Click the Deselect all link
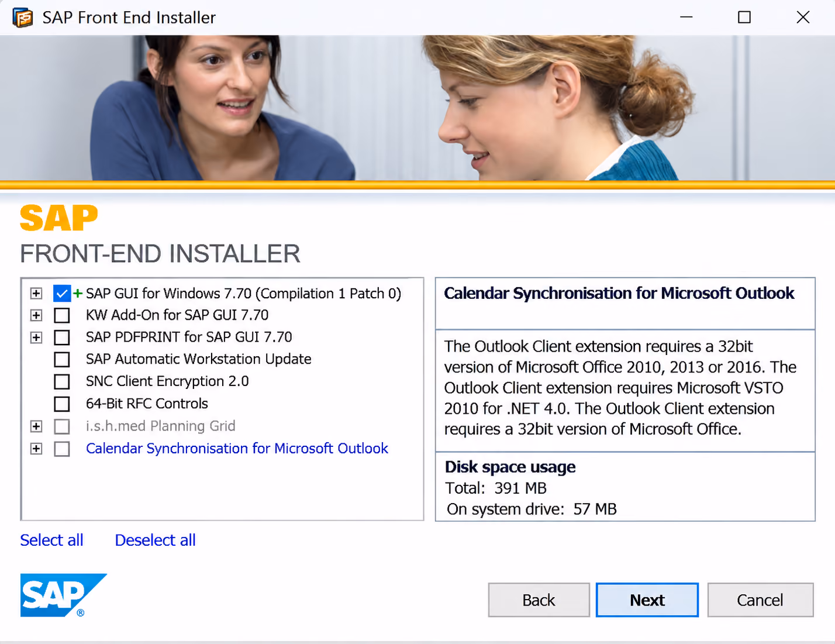The width and height of the screenshot is (835, 644). 155,540
